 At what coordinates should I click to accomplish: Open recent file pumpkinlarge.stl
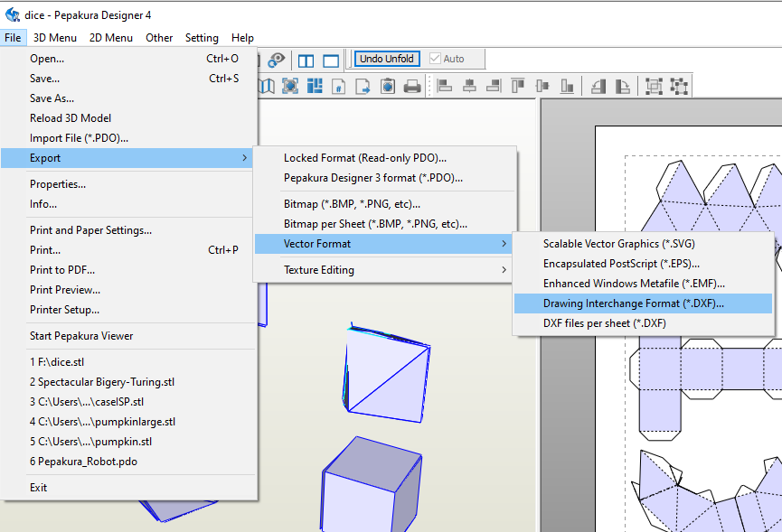[x=128, y=422]
